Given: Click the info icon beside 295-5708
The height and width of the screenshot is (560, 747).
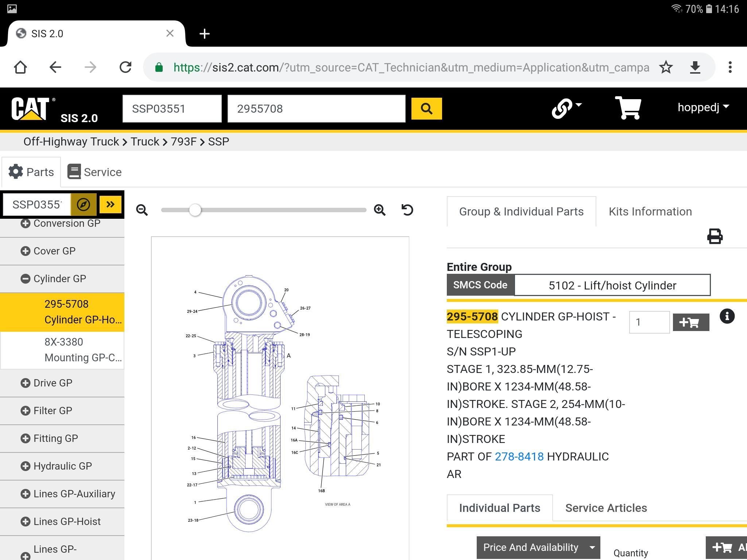Looking at the screenshot, I should tap(727, 316).
